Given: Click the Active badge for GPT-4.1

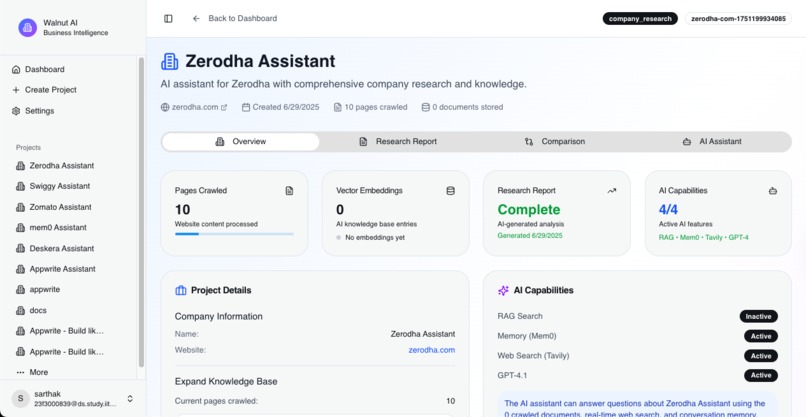Looking at the screenshot, I should pyautogui.click(x=761, y=375).
